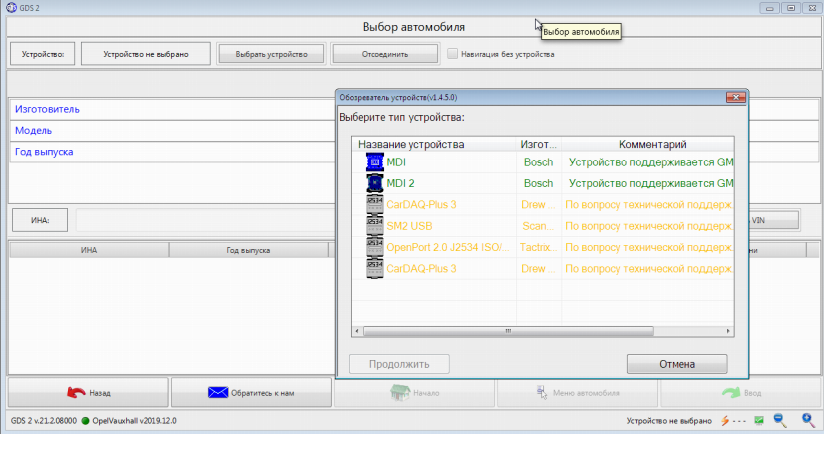This screenshot has width=824, height=460.
Task: Click the blue envelope contact icon
Action: [218, 392]
